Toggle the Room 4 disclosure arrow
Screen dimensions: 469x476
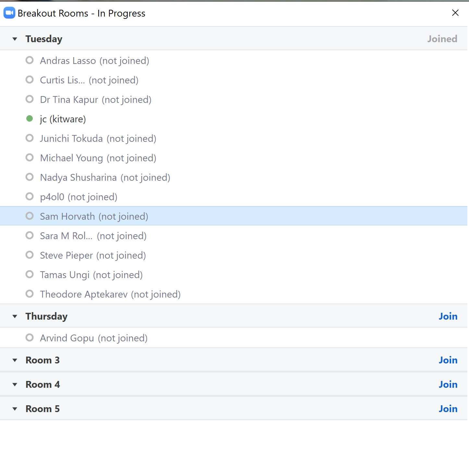[15, 384]
